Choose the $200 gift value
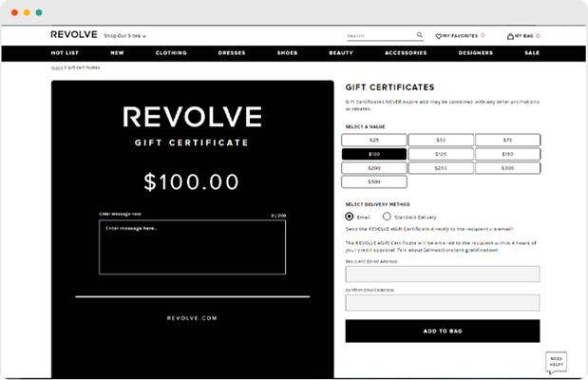588x380 pixels. click(374, 168)
